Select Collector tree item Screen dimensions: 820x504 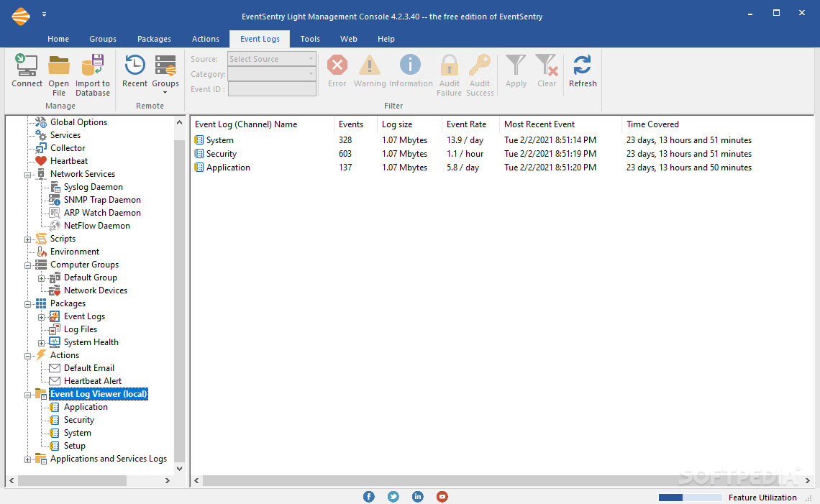[68, 148]
